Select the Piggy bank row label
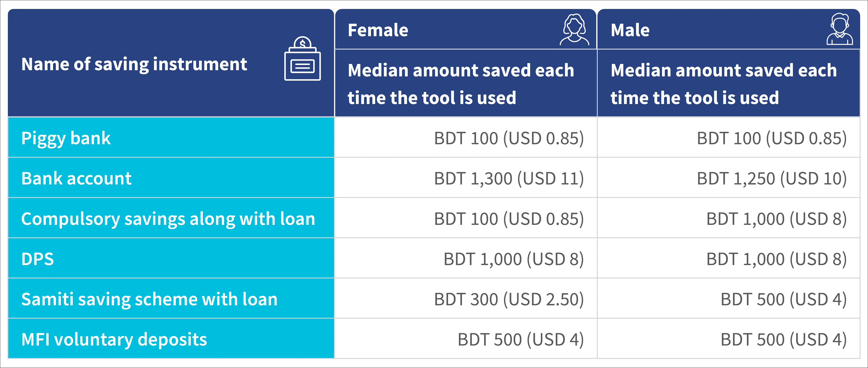Image resolution: width=868 pixels, height=368 pixels. (x=66, y=138)
